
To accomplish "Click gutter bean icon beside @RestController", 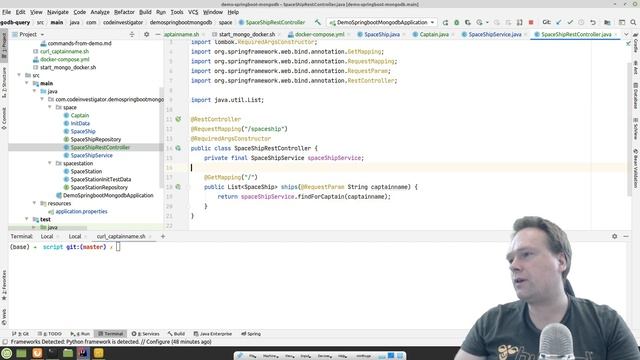I will click(178, 119).
